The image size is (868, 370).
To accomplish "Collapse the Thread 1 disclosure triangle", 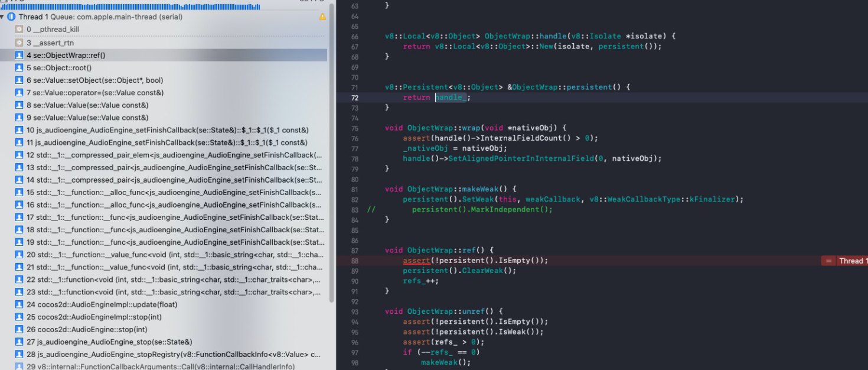I will (x=4, y=17).
